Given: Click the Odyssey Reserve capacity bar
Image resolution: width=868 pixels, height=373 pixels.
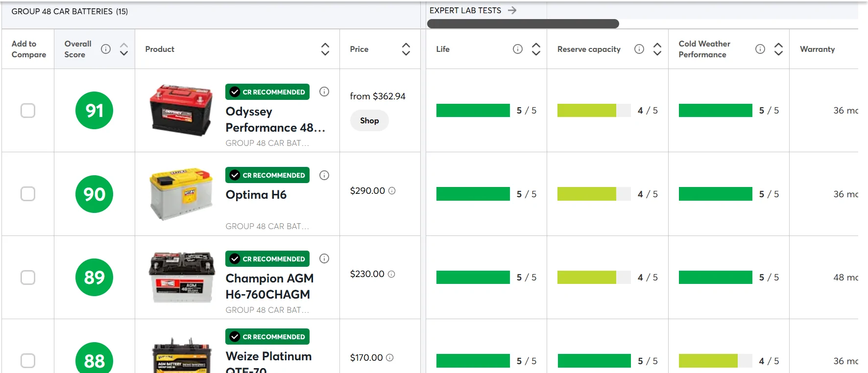Looking at the screenshot, I should pyautogui.click(x=594, y=111).
